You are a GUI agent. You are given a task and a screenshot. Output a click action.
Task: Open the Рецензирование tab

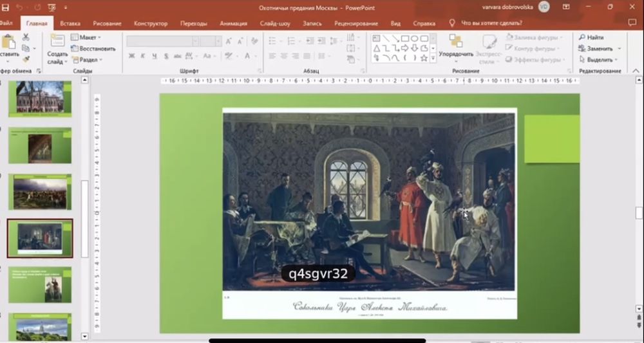coord(356,23)
